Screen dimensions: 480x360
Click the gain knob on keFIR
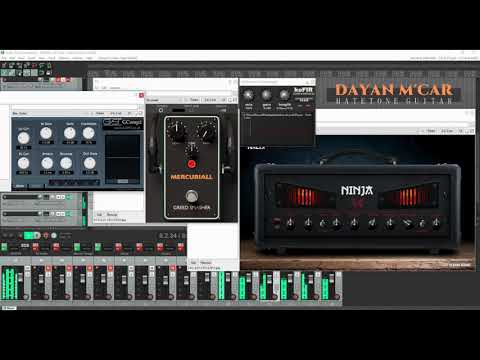[266, 95]
